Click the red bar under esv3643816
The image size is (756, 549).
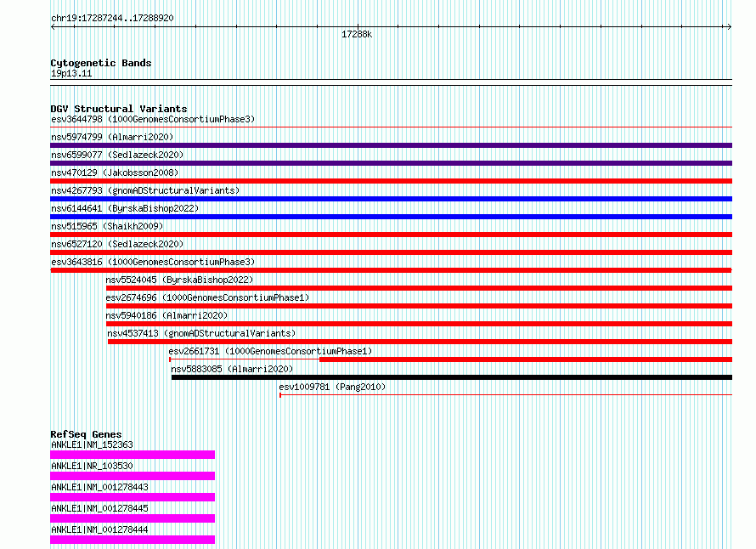click(x=391, y=270)
